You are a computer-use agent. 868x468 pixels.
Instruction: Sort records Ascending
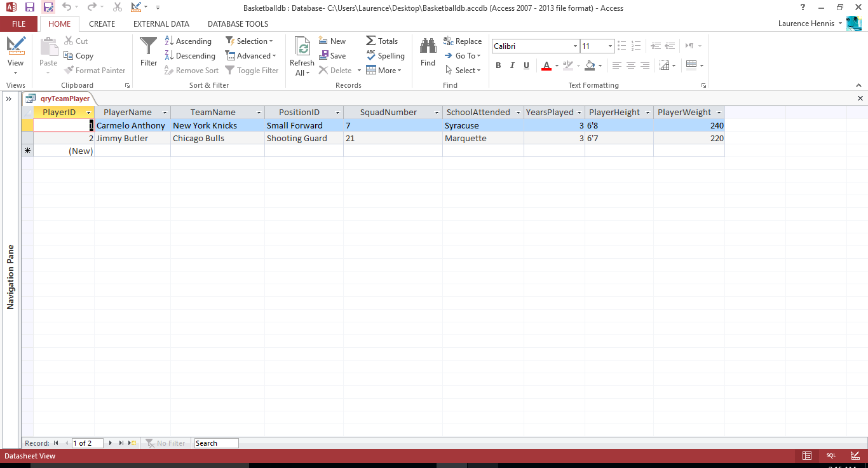188,41
